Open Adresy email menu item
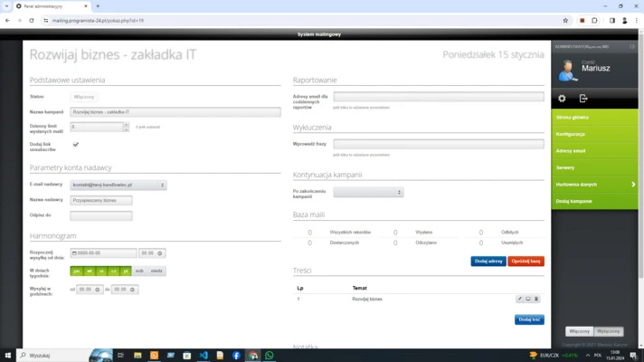This screenshot has height=362, width=644. point(595,151)
